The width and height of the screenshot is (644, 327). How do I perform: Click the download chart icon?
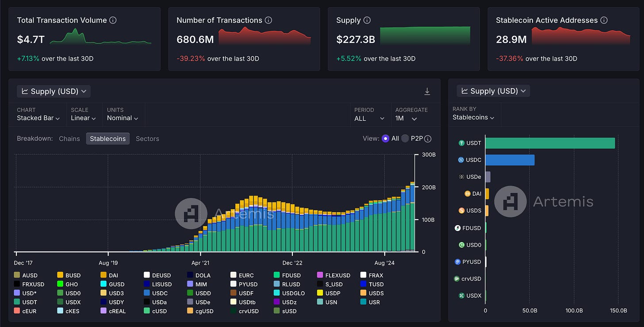tap(427, 91)
